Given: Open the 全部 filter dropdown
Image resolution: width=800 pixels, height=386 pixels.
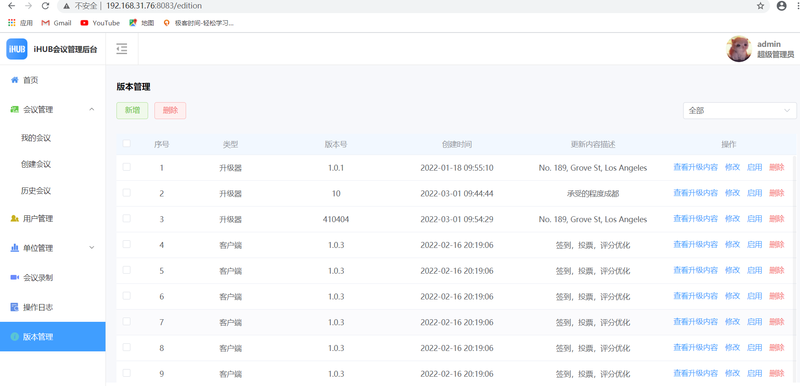Looking at the screenshot, I should pos(739,111).
